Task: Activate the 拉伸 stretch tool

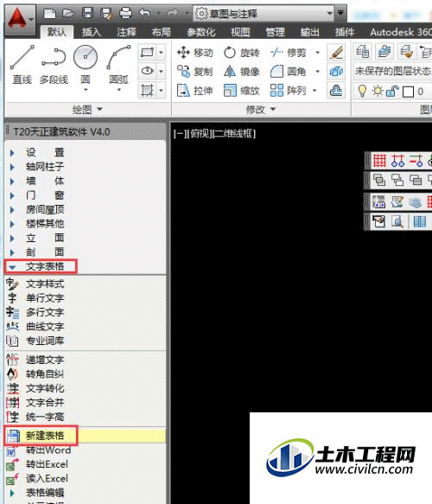Action: (195, 91)
